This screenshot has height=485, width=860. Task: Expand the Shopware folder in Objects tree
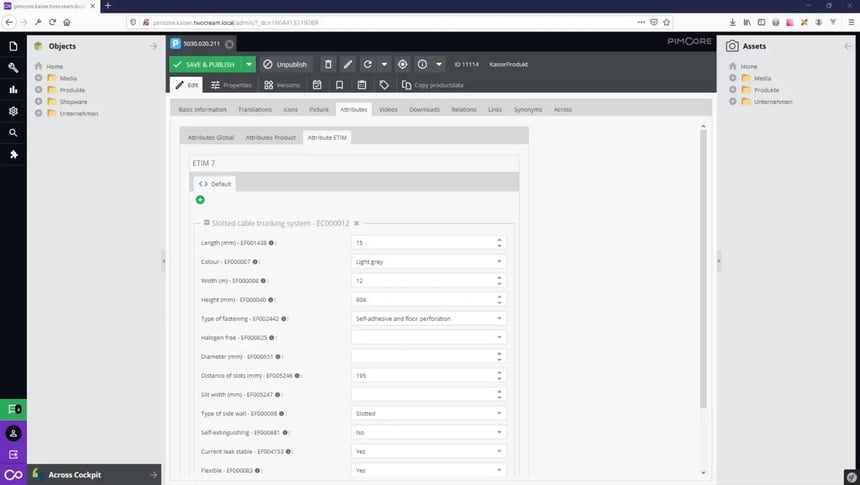[x=38, y=101]
